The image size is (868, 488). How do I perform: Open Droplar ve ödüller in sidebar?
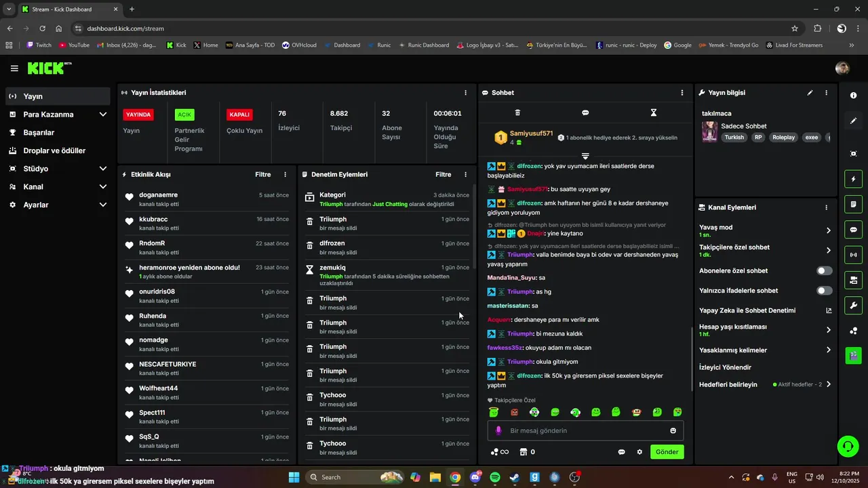(58, 150)
